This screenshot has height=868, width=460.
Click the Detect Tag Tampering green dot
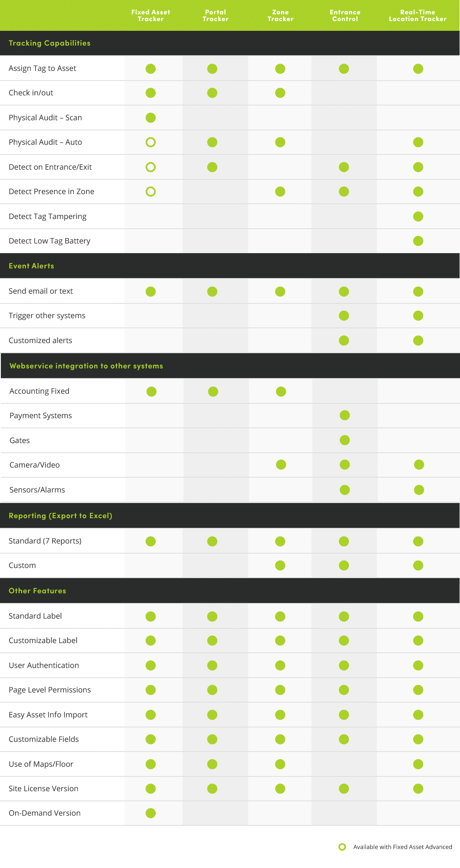pyautogui.click(x=418, y=216)
